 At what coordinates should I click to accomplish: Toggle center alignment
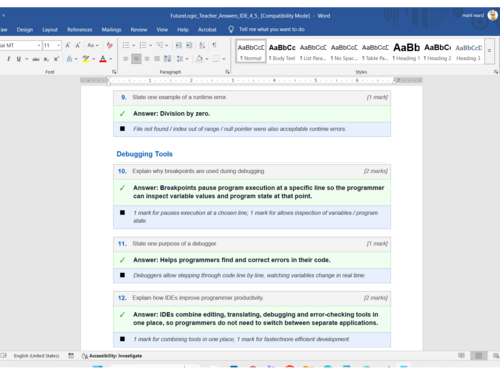(x=136, y=59)
